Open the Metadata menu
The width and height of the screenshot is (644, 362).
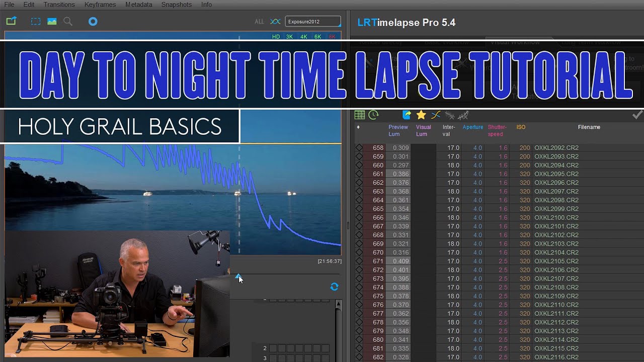click(138, 5)
